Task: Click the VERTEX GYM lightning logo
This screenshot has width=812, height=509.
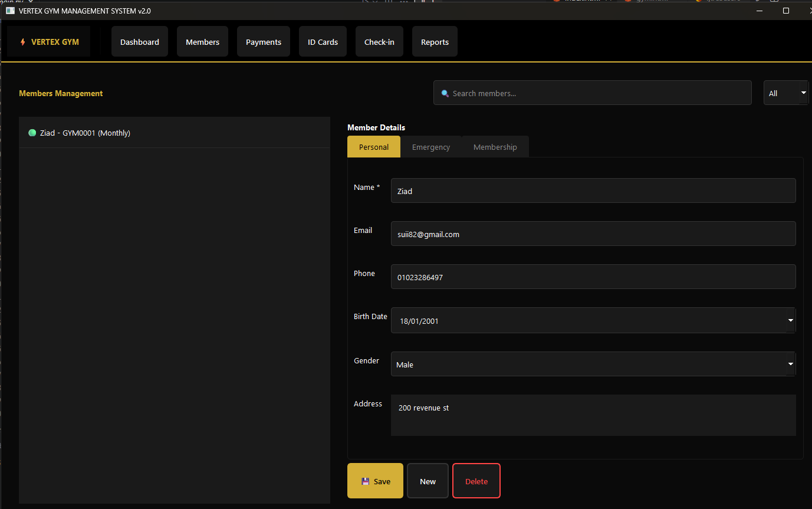Action: tap(23, 42)
